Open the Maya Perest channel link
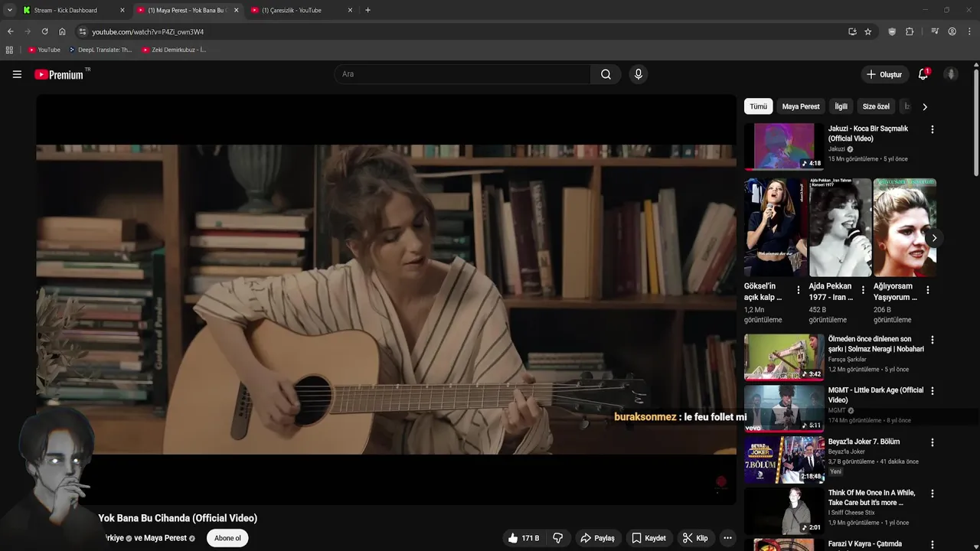980x551 pixels. [x=165, y=538]
